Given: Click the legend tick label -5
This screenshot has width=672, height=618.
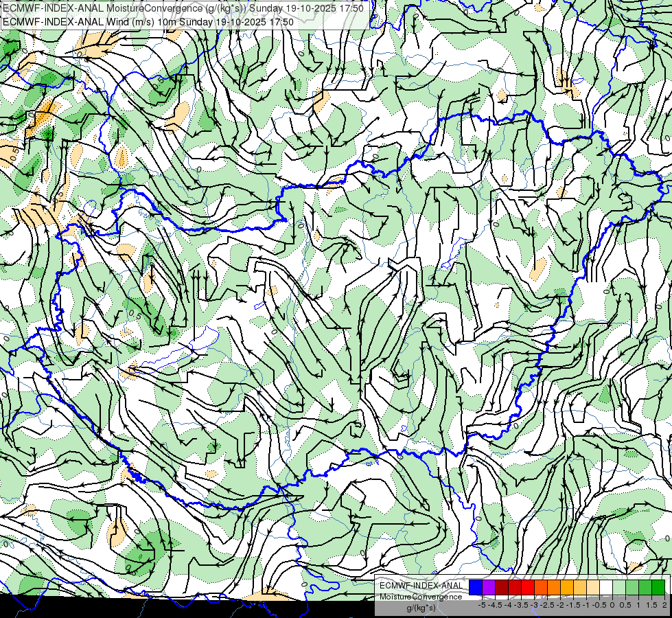Looking at the screenshot, I should (x=482, y=605).
